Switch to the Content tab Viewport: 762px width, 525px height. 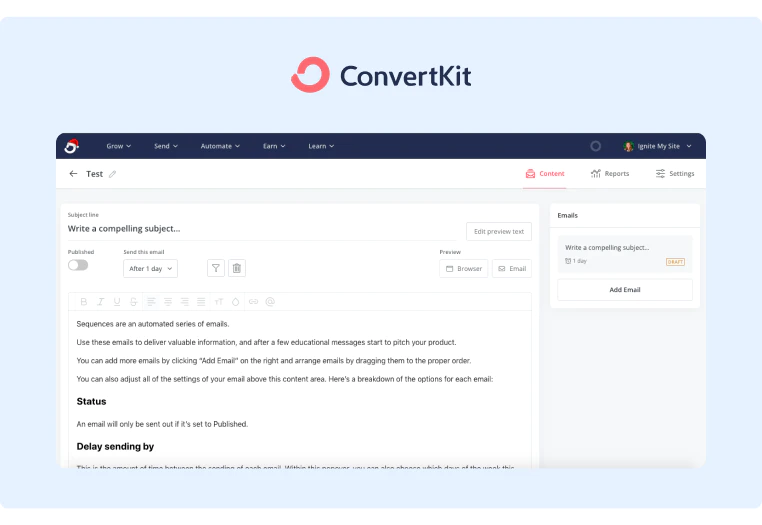tap(545, 174)
